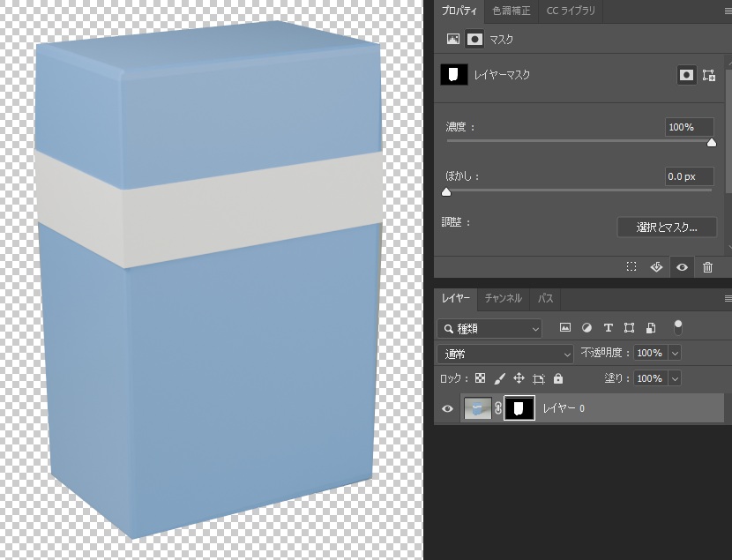Delete mask with the trash icon
This screenshot has width=732, height=560.
[x=707, y=267]
